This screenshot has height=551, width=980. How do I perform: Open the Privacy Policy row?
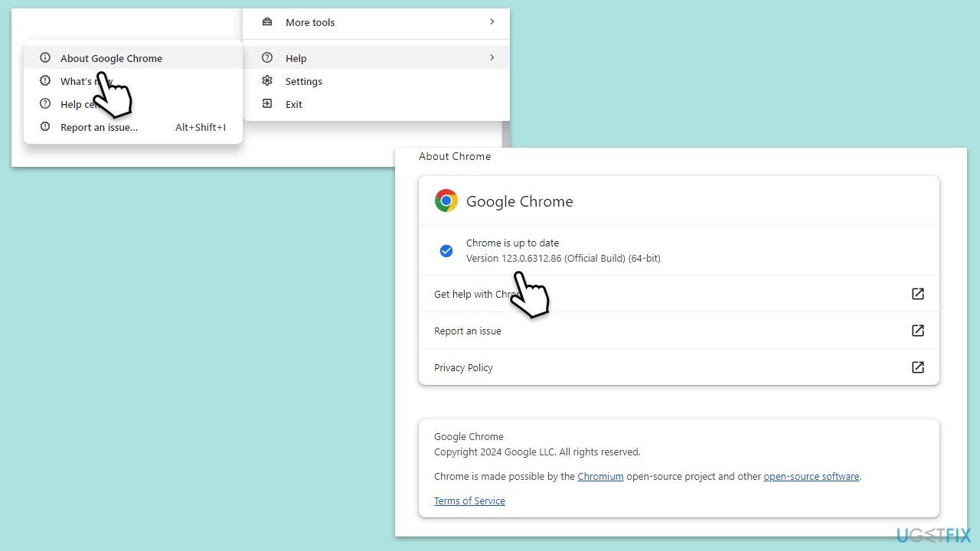tap(679, 367)
